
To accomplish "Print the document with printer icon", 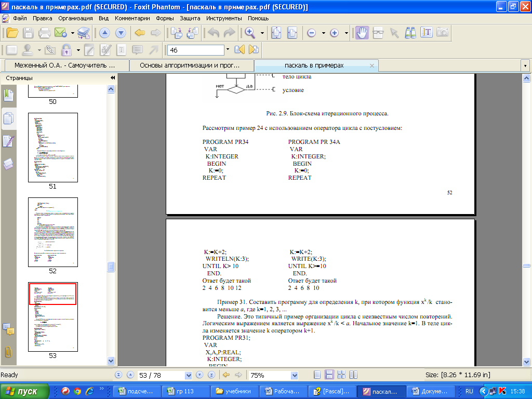I will tap(45, 33).
